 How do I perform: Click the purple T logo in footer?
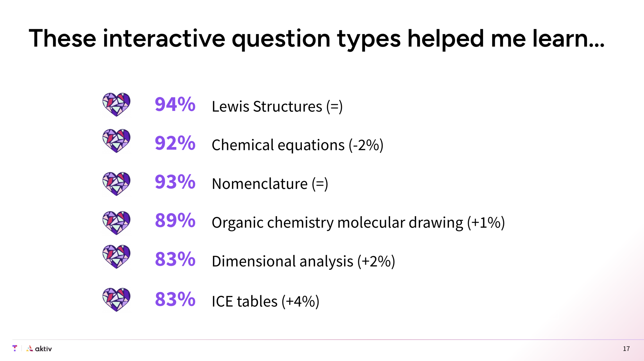coord(15,348)
